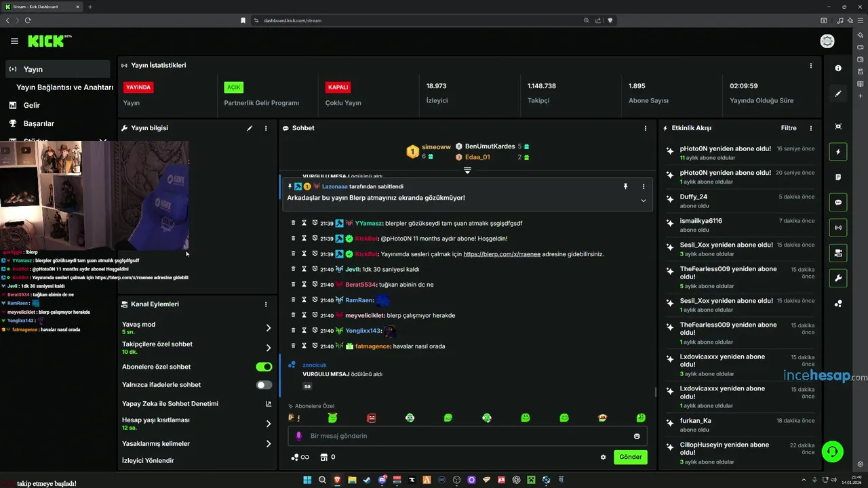Unpin the pinned chat message
The image size is (868, 488).
pos(625,186)
